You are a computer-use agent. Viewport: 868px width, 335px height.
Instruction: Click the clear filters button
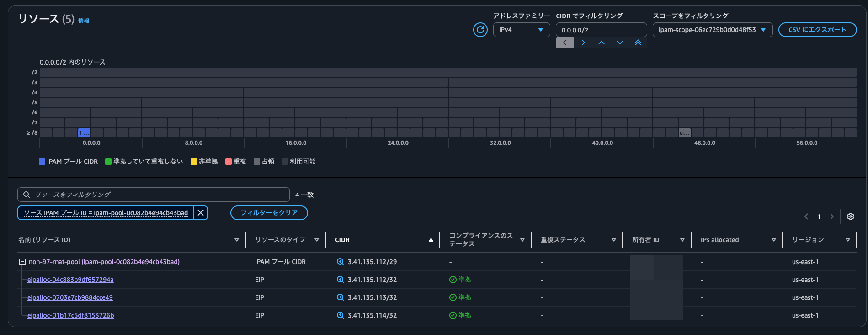[269, 213]
